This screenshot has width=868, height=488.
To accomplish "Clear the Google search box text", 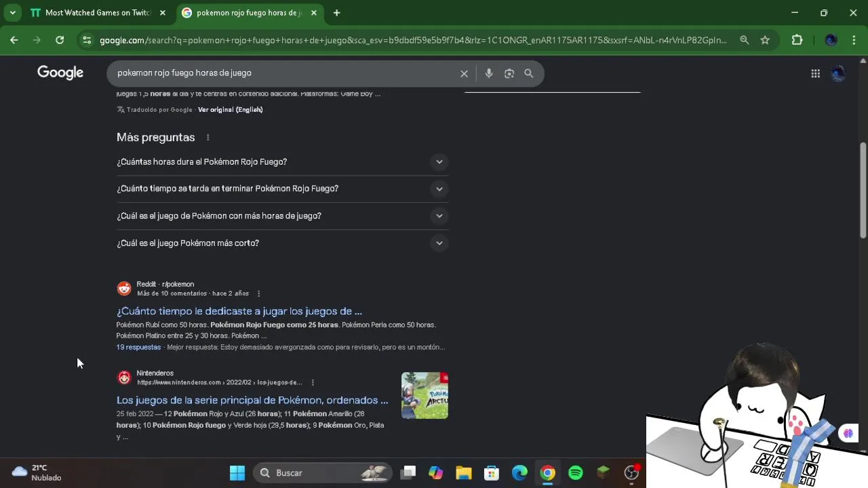I will point(464,73).
